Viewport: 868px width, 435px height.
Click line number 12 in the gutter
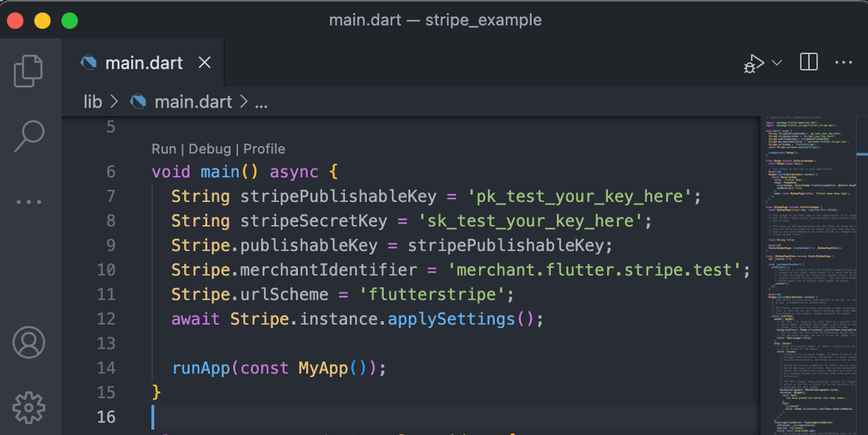(106, 319)
